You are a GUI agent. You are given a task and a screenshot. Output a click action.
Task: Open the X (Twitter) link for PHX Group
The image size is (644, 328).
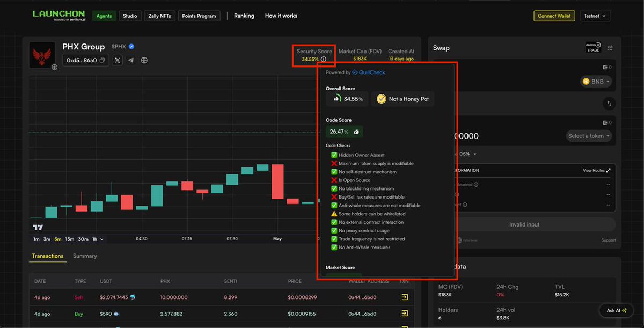point(118,60)
